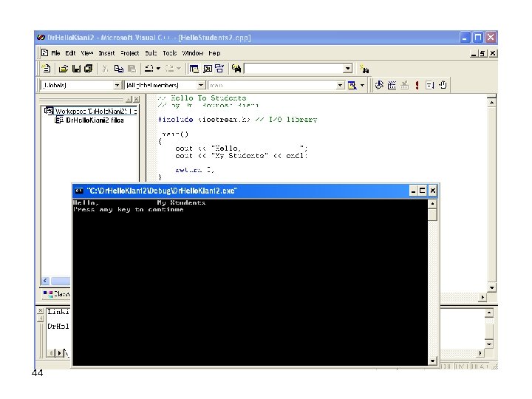Click the Save All toolbar icon
Image resolution: width=532 pixels, height=399 pixels.
(89, 69)
